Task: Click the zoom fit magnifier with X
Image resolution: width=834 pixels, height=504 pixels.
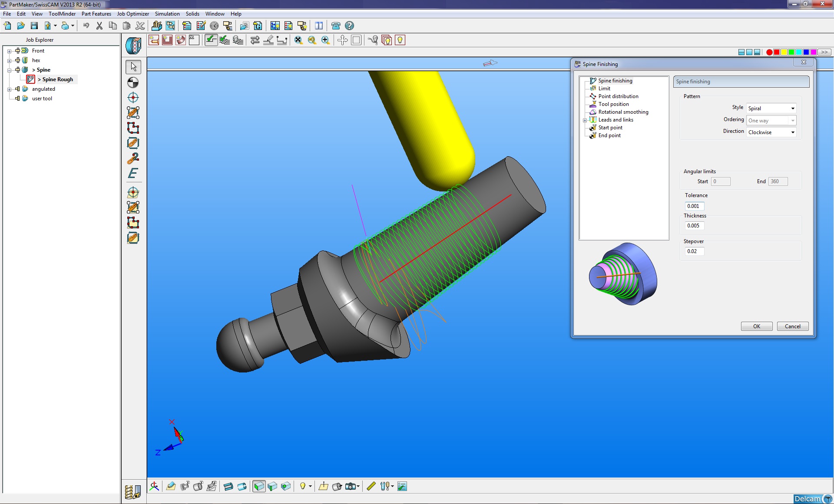Action: pyautogui.click(x=298, y=40)
